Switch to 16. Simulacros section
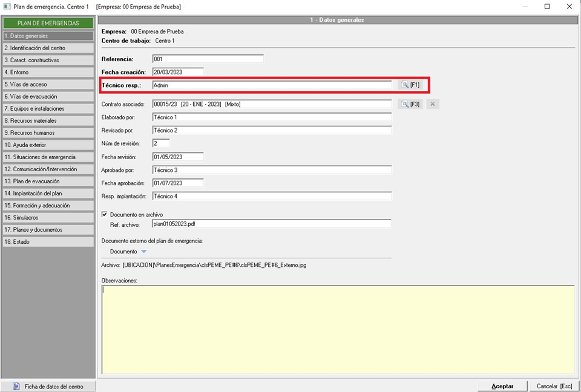The height and width of the screenshot is (392, 581). coord(48,217)
